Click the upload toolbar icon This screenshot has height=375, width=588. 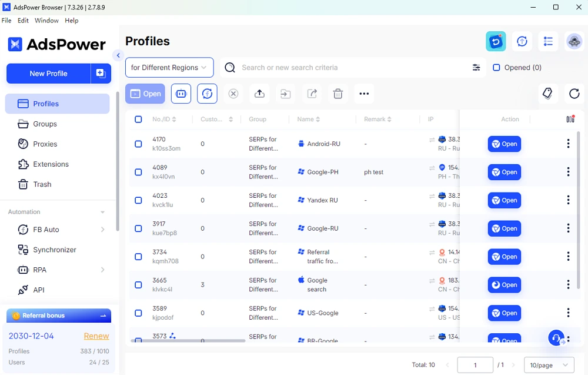point(259,94)
